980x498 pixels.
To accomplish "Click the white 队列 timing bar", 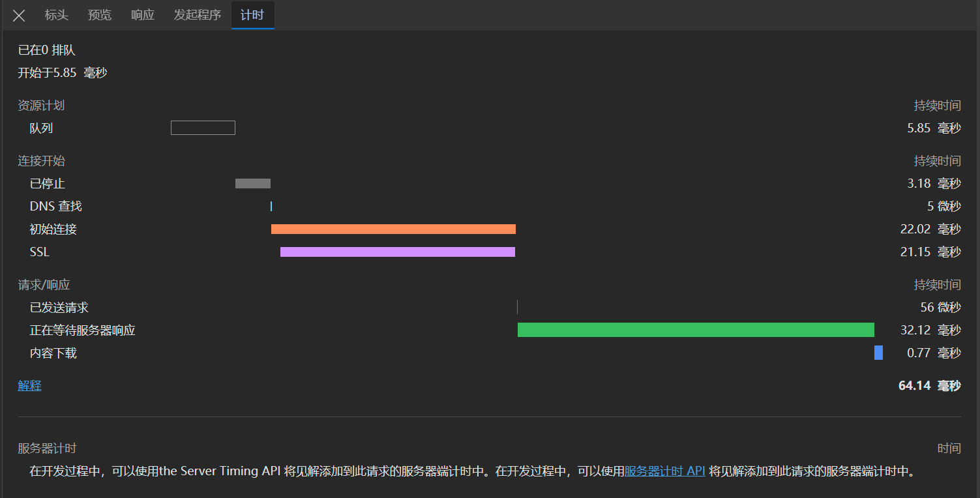I will (x=203, y=128).
